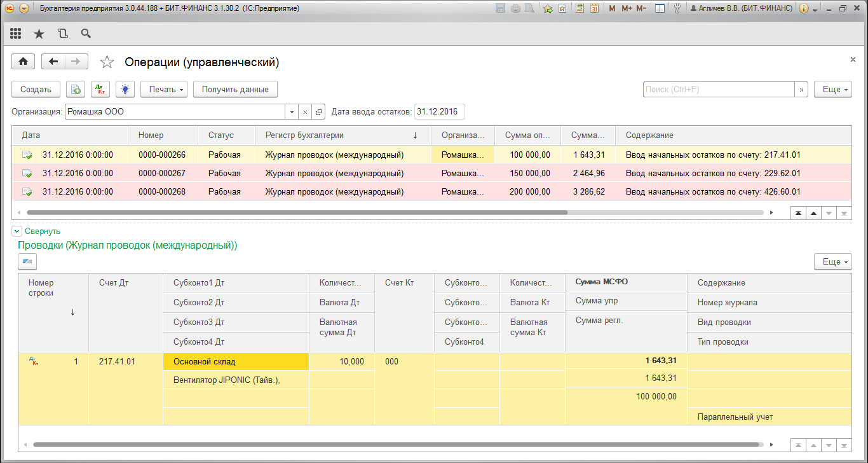Open the wrench service tools icon
The image size is (868, 463).
tap(677, 8)
